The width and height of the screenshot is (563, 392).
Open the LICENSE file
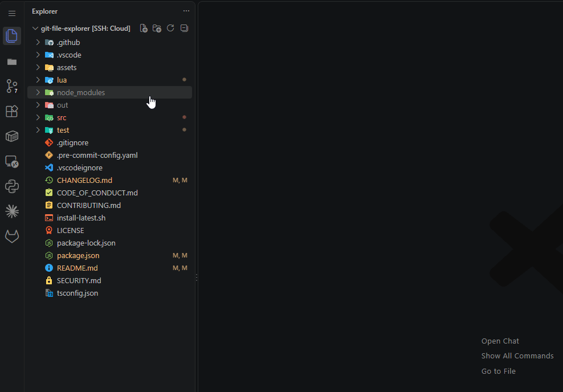pos(109,230)
